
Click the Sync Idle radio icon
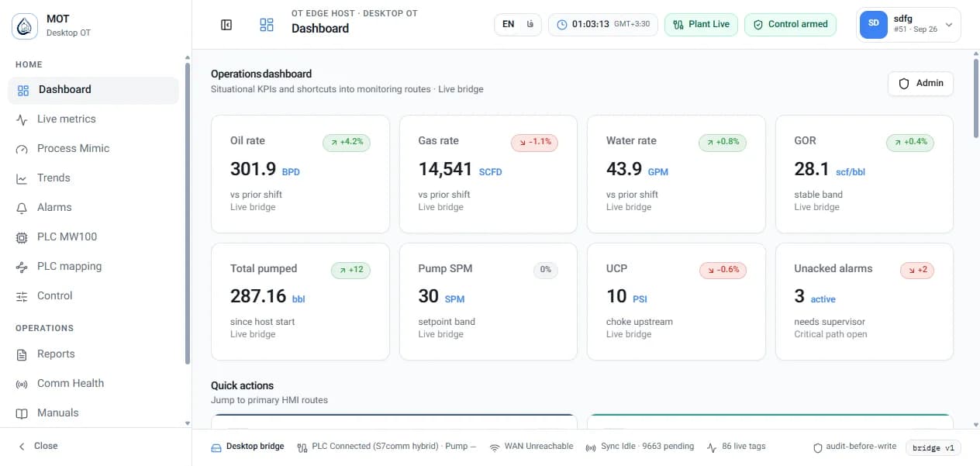592,447
